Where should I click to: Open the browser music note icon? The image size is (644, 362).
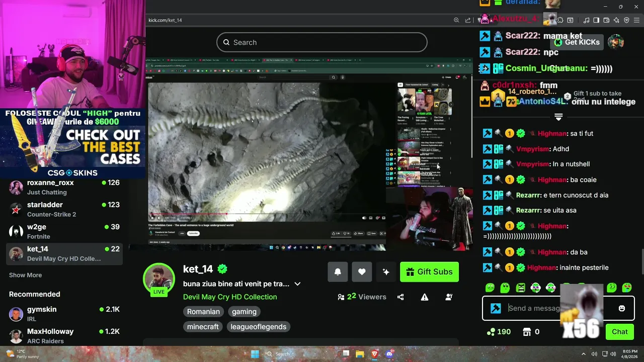tap(586, 20)
